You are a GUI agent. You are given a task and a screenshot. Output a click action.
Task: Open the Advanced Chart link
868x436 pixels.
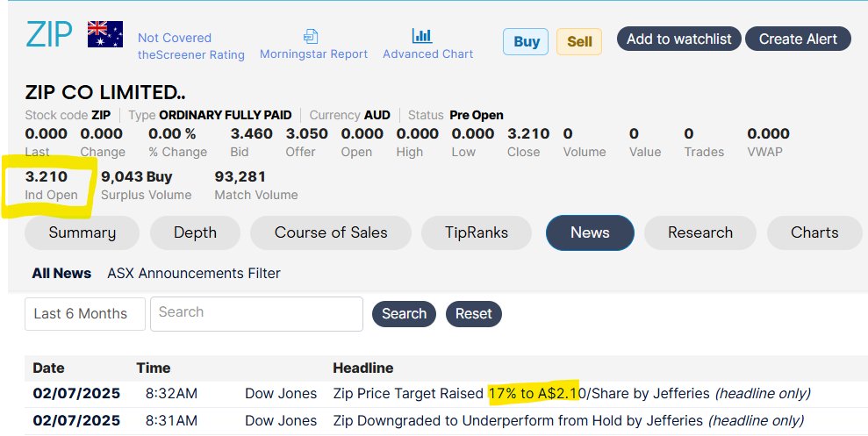click(x=428, y=54)
